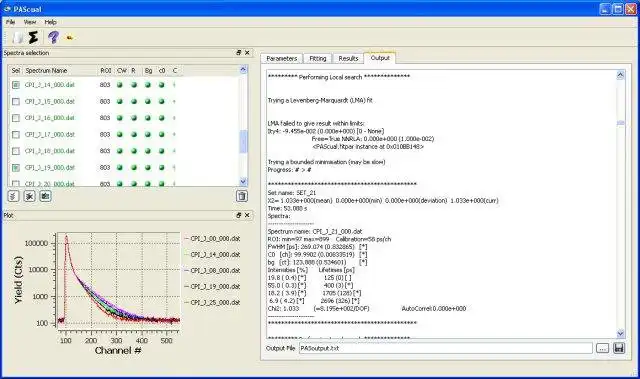The height and width of the screenshot is (379, 640).
Task: Uncheck the CPI_J_19_000.dat selection checkbox
Action: tap(16, 167)
